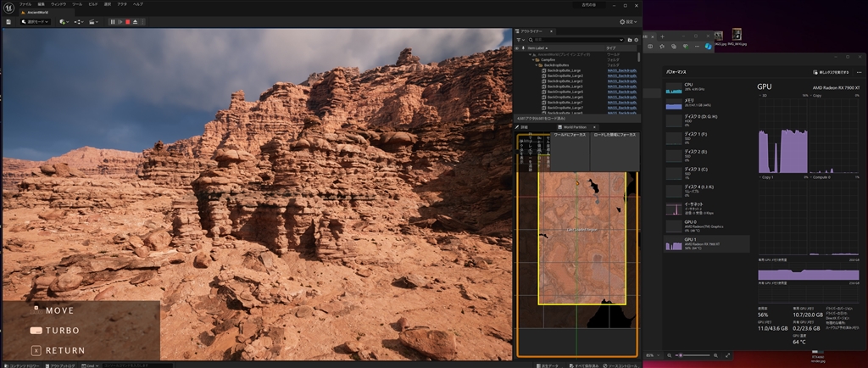
Task: Open the selection mode dropdown
Action: coord(37,21)
